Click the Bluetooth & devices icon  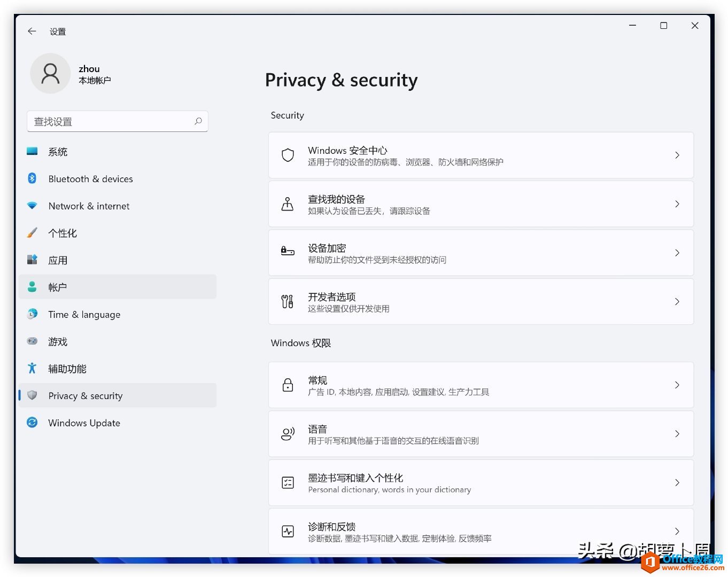[32, 178]
